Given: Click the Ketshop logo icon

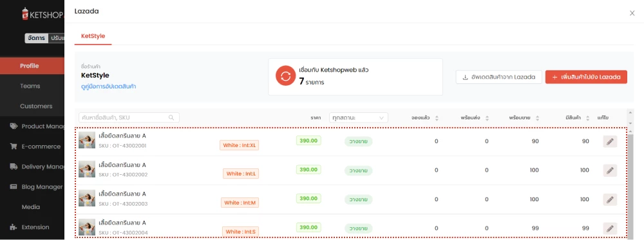Looking at the screenshot, I should [26, 14].
